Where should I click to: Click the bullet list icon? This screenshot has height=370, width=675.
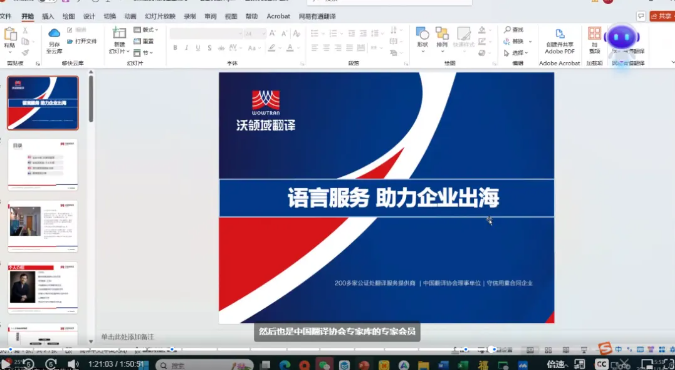point(315,34)
